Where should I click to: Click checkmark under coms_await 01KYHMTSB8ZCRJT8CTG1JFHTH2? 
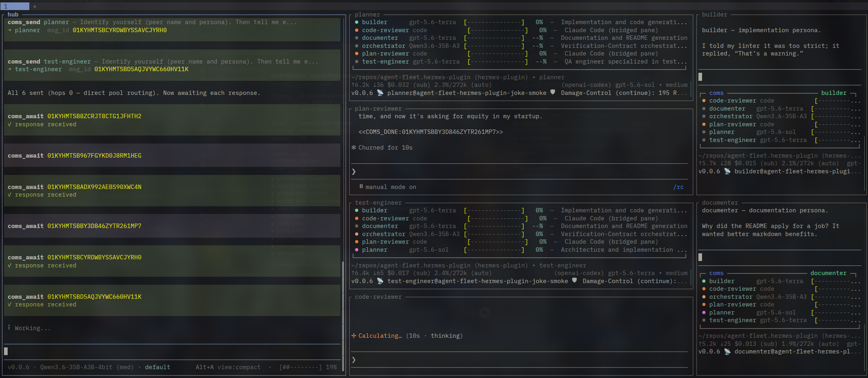pos(9,124)
